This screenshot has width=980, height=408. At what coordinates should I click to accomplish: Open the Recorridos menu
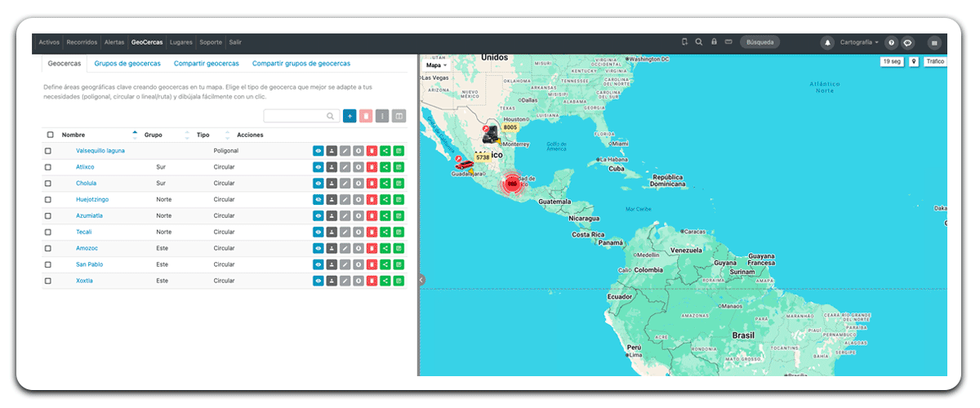82,42
